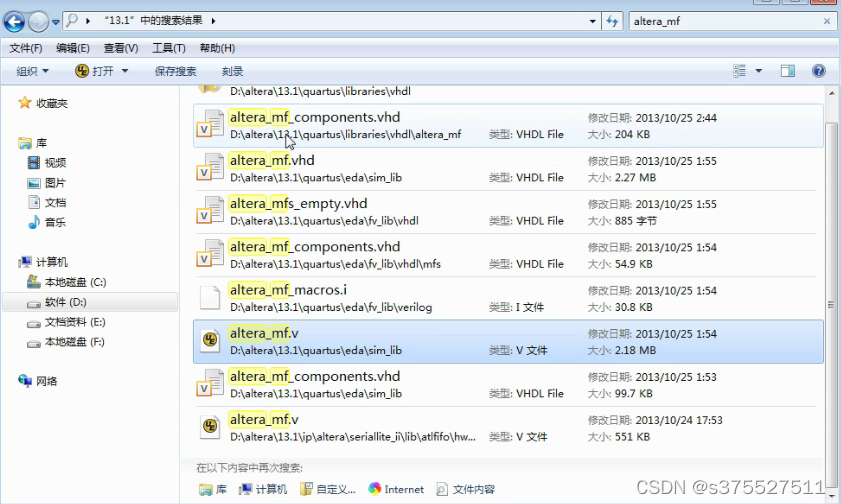Click the Forward navigation arrow
Screen dimensions: 841x504
pyautogui.click(x=38, y=22)
